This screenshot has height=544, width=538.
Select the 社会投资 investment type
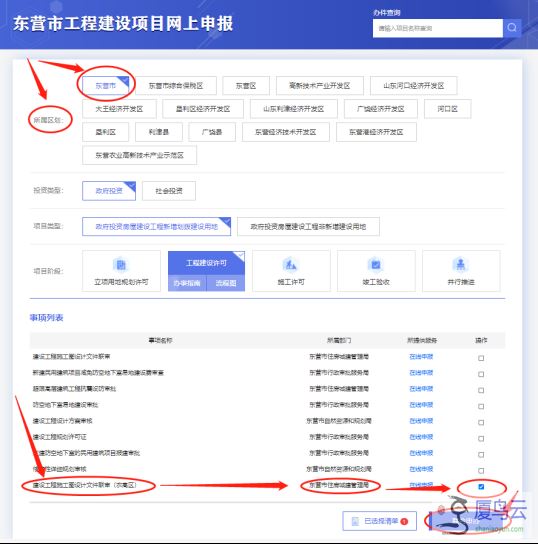pos(169,191)
